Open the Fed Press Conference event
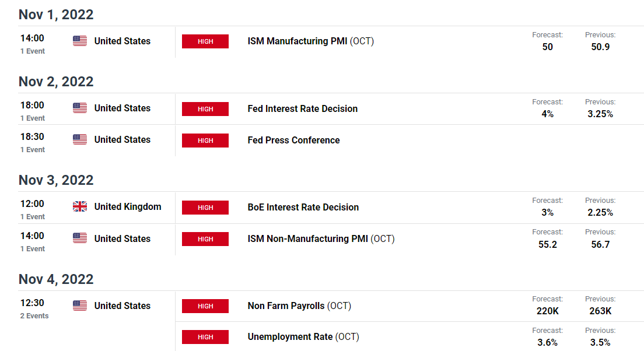Image resolution: width=644 pixels, height=351 pixels. click(x=293, y=141)
